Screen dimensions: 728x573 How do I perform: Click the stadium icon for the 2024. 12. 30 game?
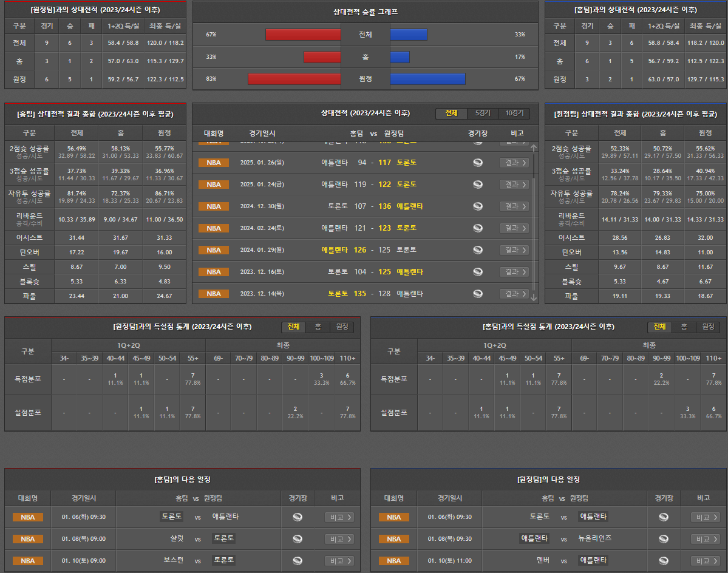(x=478, y=206)
